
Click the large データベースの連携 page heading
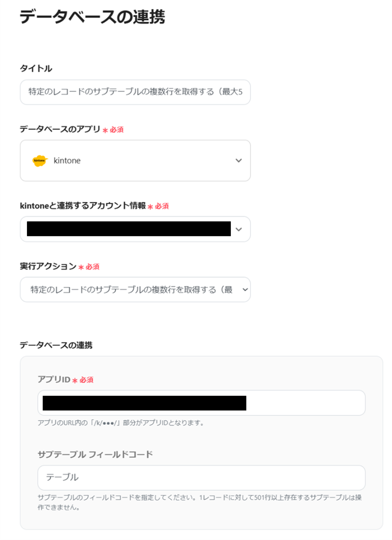92,17
